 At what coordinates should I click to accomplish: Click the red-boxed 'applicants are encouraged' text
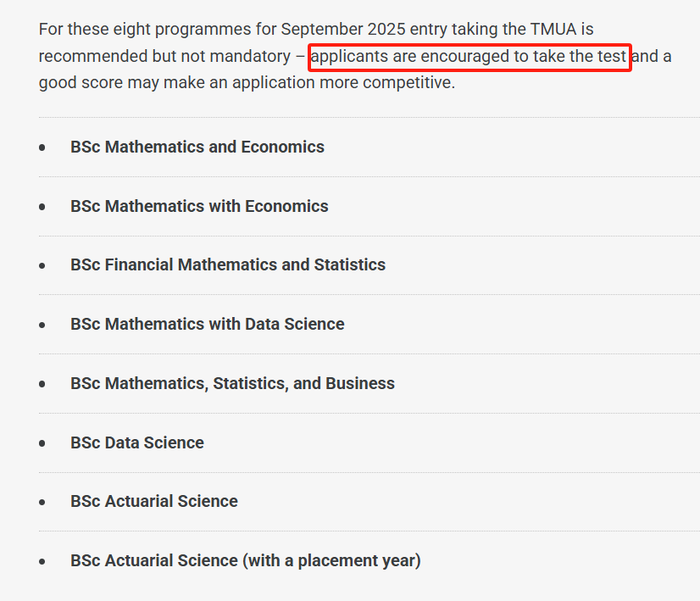pos(469,57)
